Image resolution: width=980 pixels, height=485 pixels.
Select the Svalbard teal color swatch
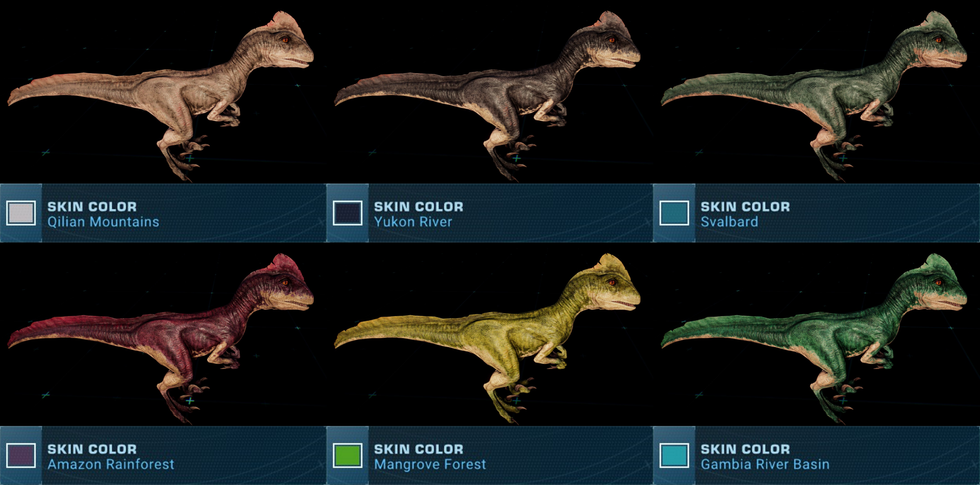[x=674, y=213]
